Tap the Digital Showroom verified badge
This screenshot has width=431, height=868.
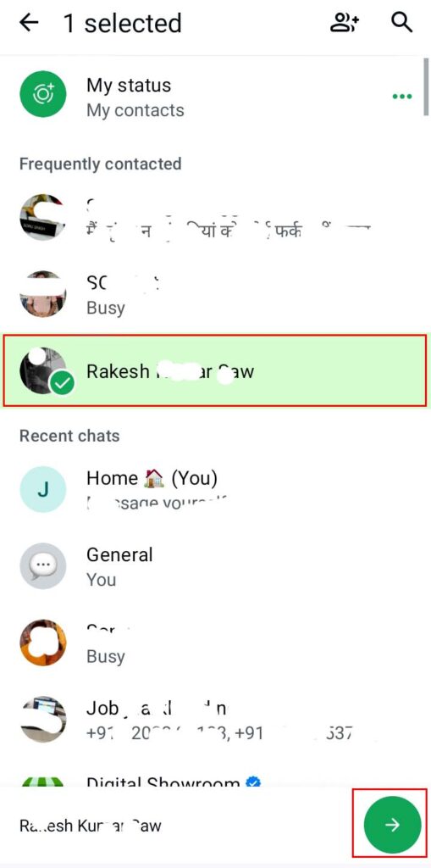point(254,783)
